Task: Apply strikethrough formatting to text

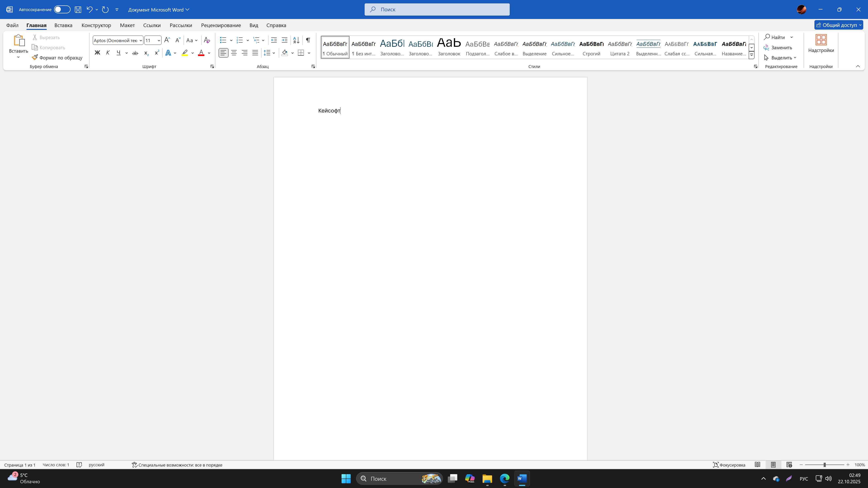Action: point(135,53)
